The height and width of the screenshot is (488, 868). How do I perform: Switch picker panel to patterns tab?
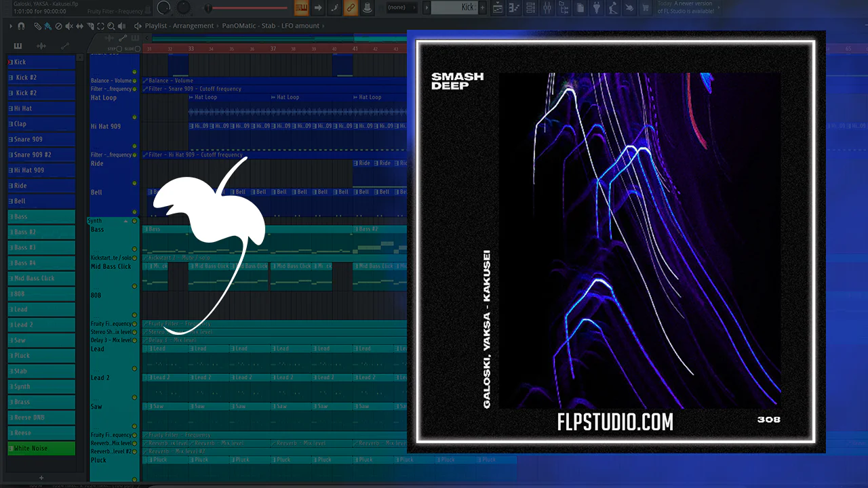[18, 46]
